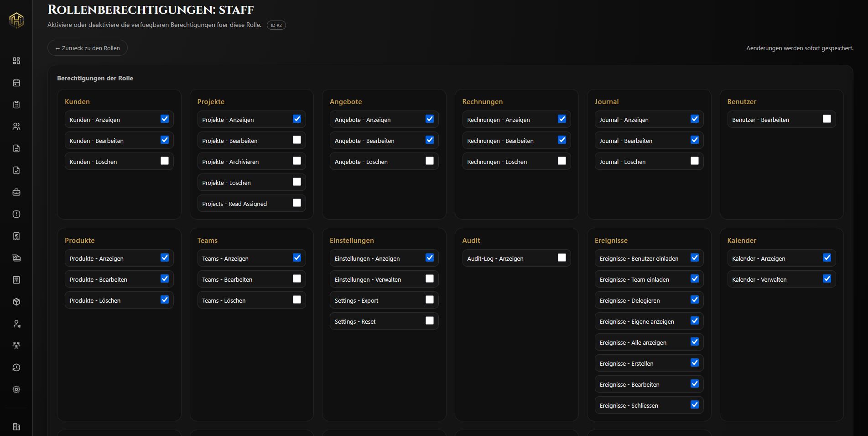Open the clipboard list icon in sidebar
The width and height of the screenshot is (868, 436).
[x=16, y=105]
